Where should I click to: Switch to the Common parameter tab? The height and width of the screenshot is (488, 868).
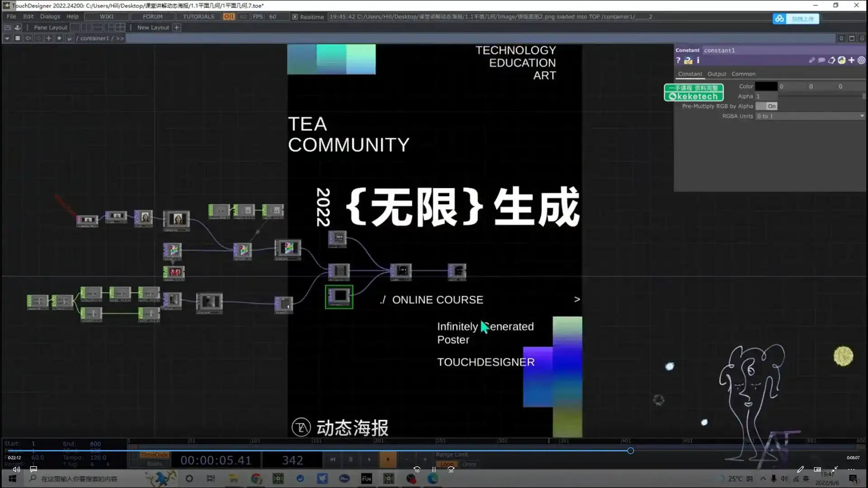click(x=744, y=74)
